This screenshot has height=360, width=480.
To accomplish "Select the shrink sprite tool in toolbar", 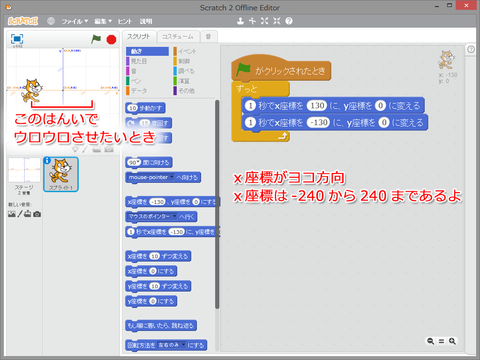I will point(277,21).
